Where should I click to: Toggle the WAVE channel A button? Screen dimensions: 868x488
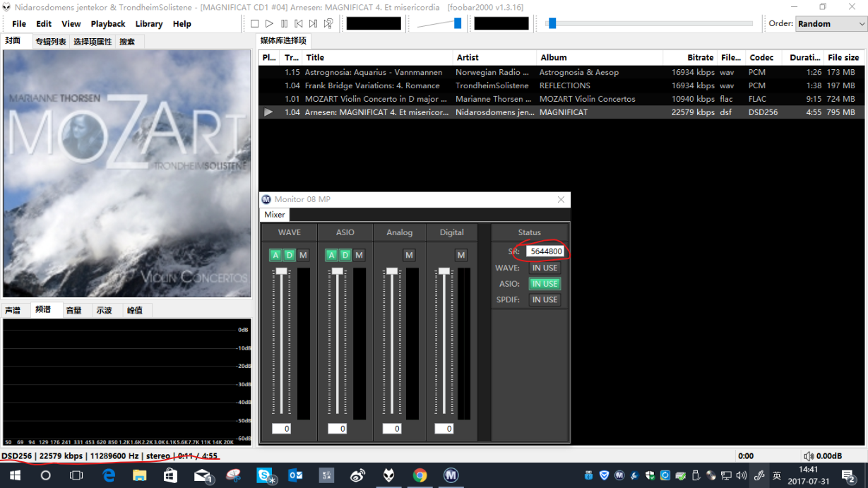coord(275,255)
